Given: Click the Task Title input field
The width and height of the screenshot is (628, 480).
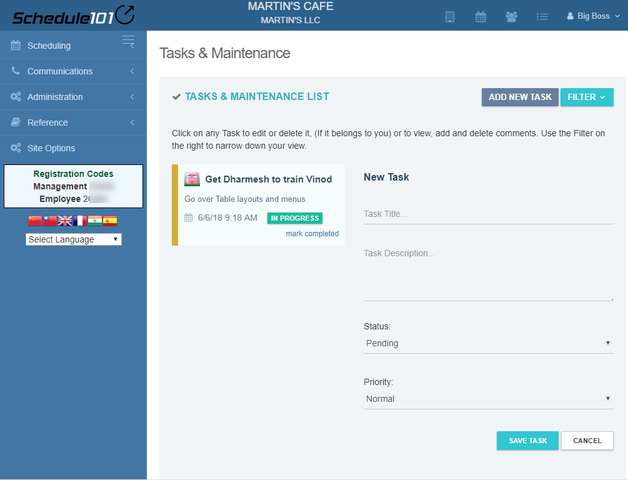Looking at the screenshot, I should pyautogui.click(x=488, y=214).
